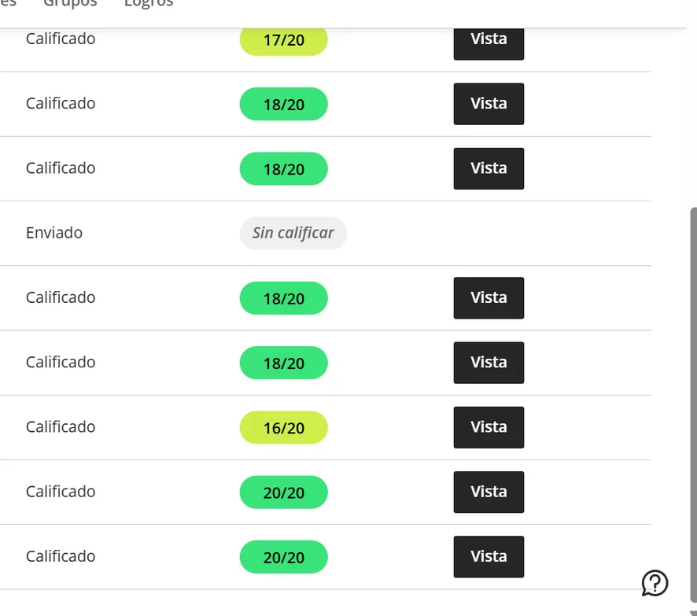The image size is (697, 616).
Task: Switch to the Grupos tab
Action: pyautogui.click(x=71, y=3)
